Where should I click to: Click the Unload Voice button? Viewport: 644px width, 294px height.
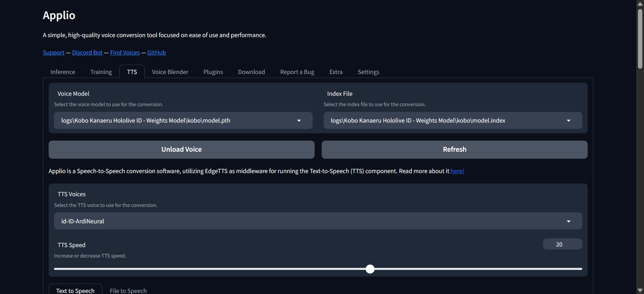pyautogui.click(x=181, y=150)
